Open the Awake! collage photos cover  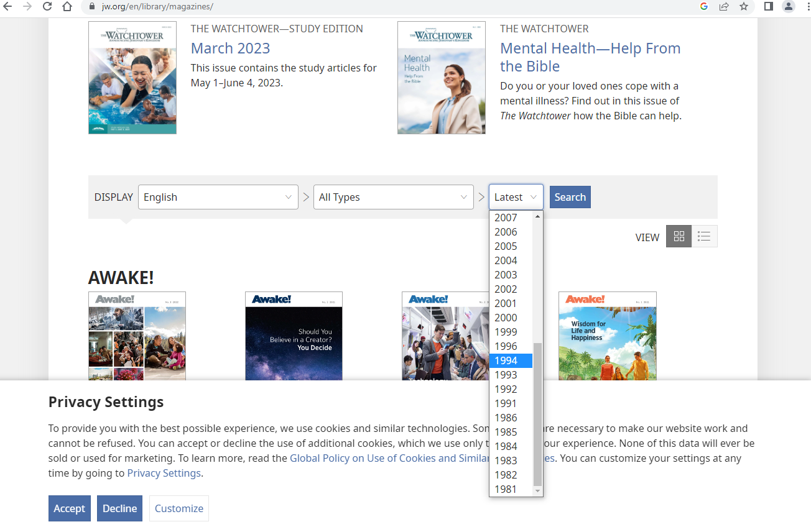tap(137, 336)
